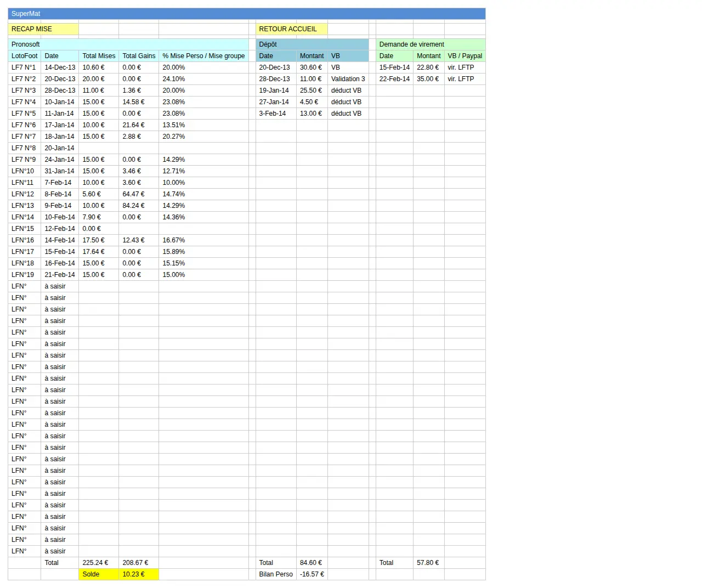This screenshot has height=588, width=702.
Task: Click the Demande de virement header
Action: 431,44
